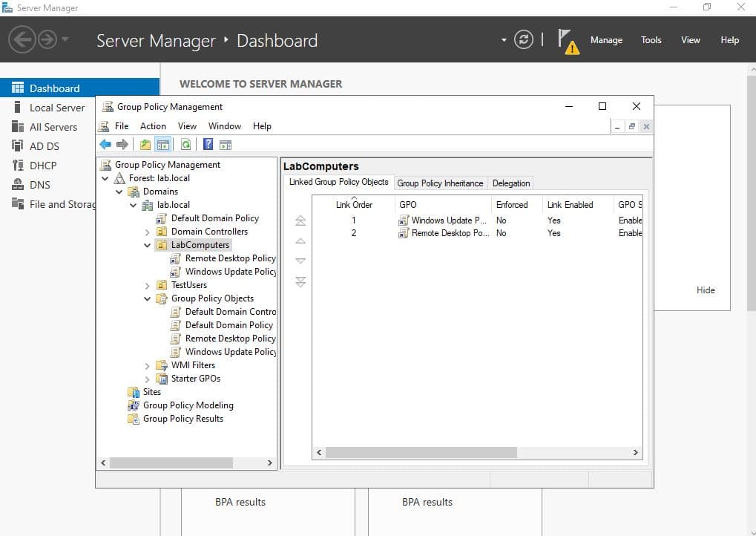Open Tools menu in Server Manager
This screenshot has width=756, height=536.
click(x=651, y=40)
